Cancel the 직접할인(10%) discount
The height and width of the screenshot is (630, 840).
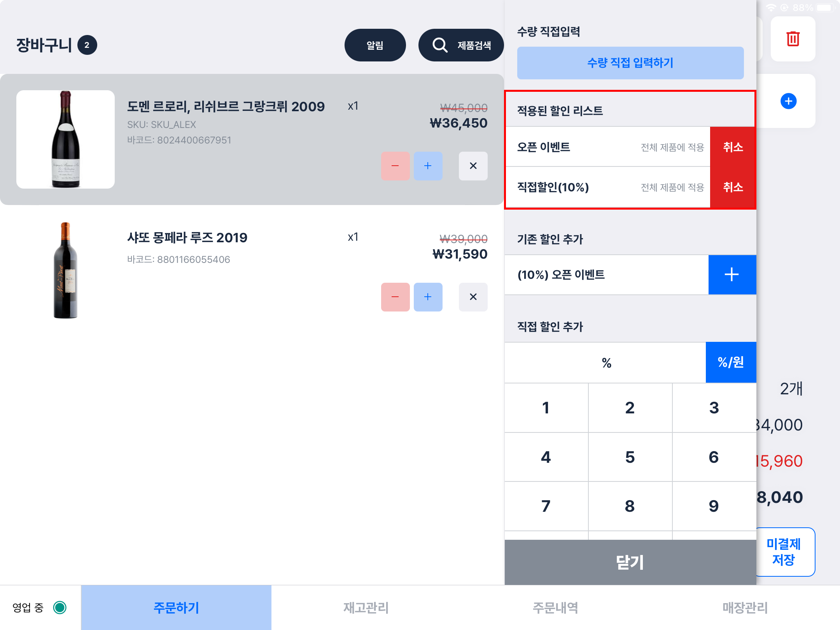[x=733, y=187]
